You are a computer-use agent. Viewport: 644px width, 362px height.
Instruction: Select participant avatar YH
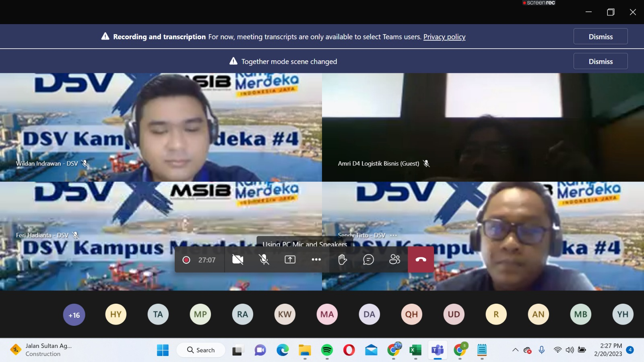(623, 315)
